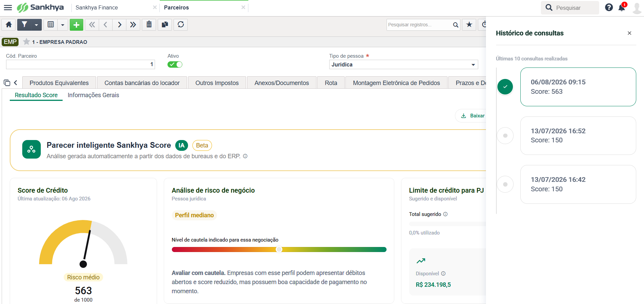Select consulta 13/07/2026 16:42 card
This screenshot has height=304, width=644.
click(x=578, y=184)
